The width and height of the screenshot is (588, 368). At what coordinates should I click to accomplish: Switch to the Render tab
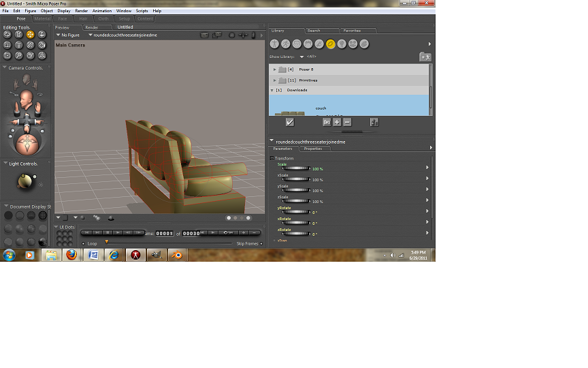coord(90,27)
